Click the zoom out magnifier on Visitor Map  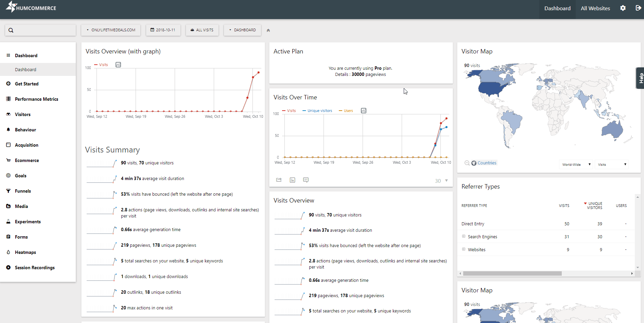click(467, 163)
